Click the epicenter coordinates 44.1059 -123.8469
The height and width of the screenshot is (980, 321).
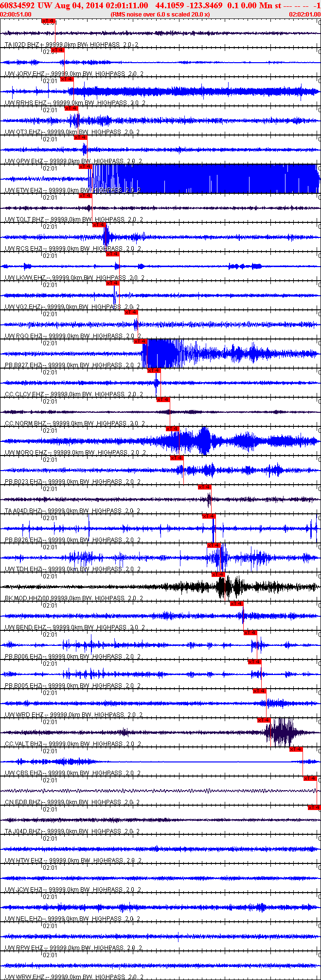coord(189,5)
